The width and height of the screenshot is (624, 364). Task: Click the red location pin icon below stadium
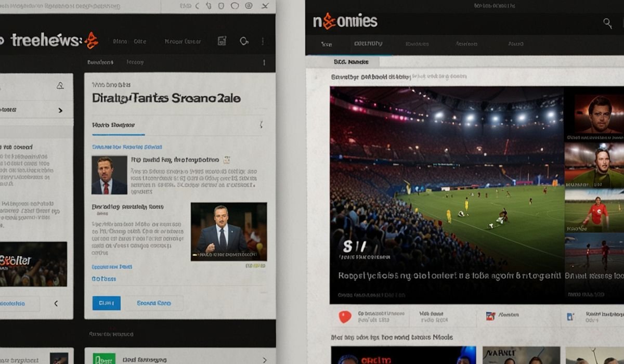(344, 317)
